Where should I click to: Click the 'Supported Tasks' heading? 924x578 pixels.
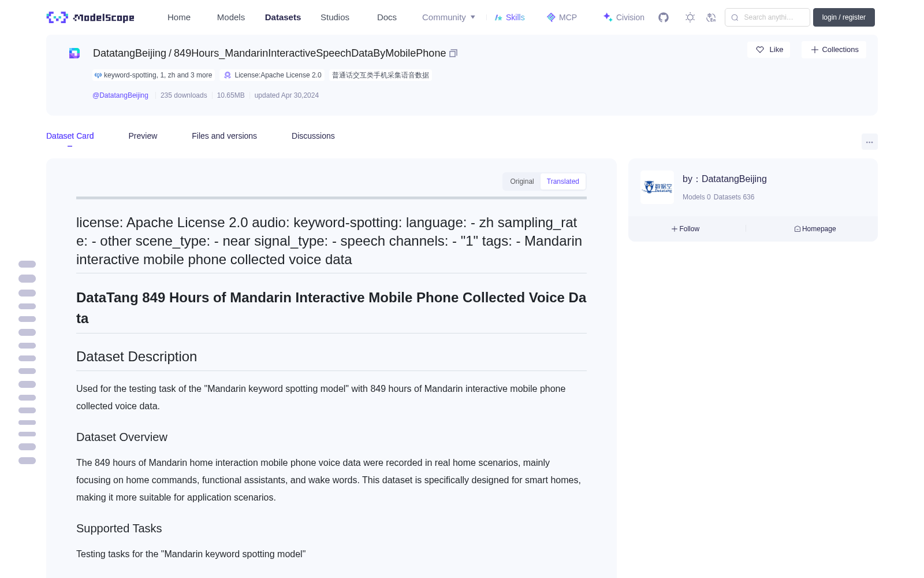(x=119, y=528)
